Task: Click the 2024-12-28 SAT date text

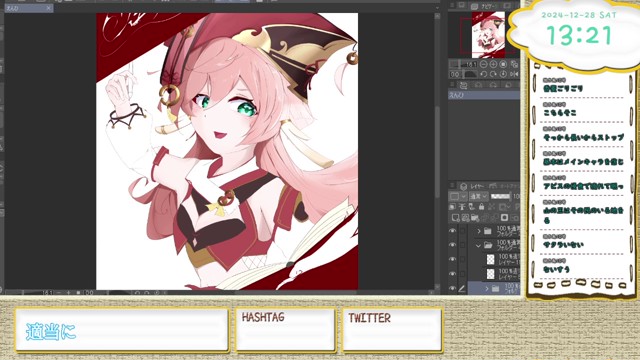Action: click(x=579, y=15)
